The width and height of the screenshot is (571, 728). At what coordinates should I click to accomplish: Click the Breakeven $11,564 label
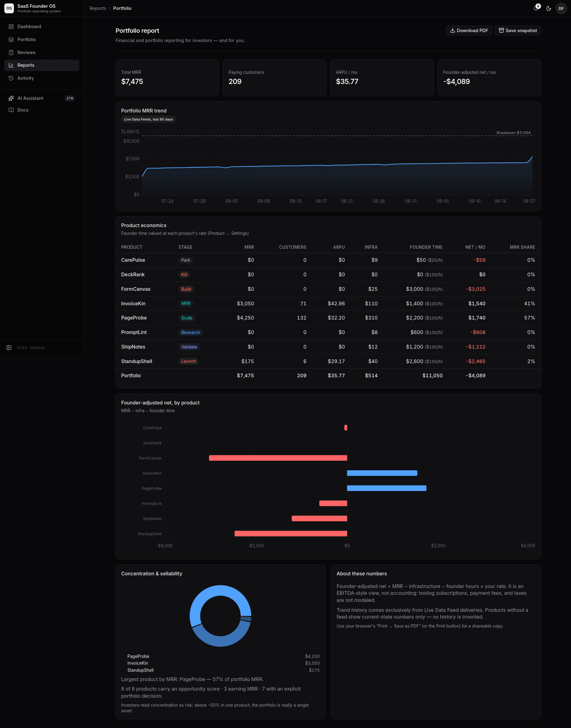513,133
